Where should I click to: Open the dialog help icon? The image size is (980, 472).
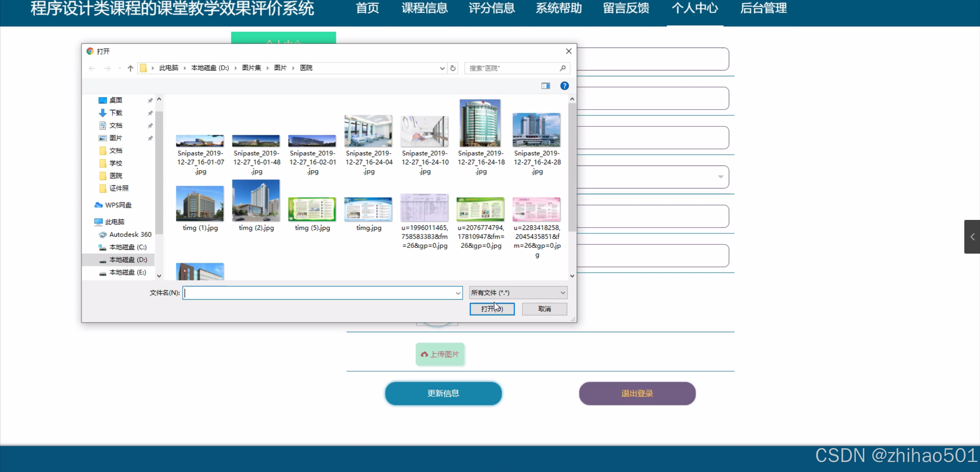[564, 86]
